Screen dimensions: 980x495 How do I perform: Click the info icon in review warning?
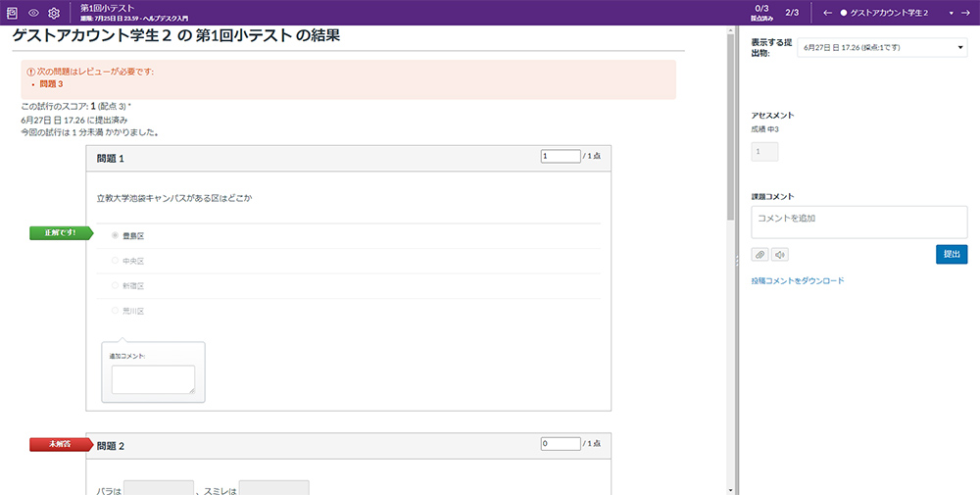tap(30, 72)
